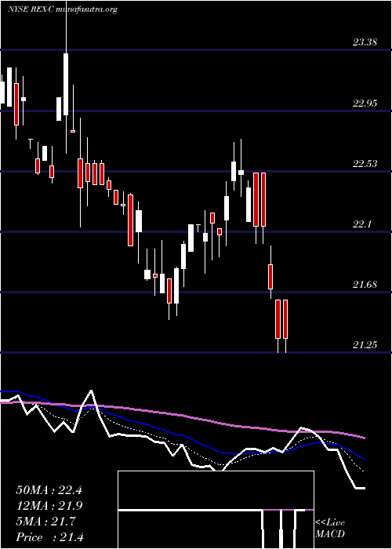Select the 22.95 price level label

[365, 104]
